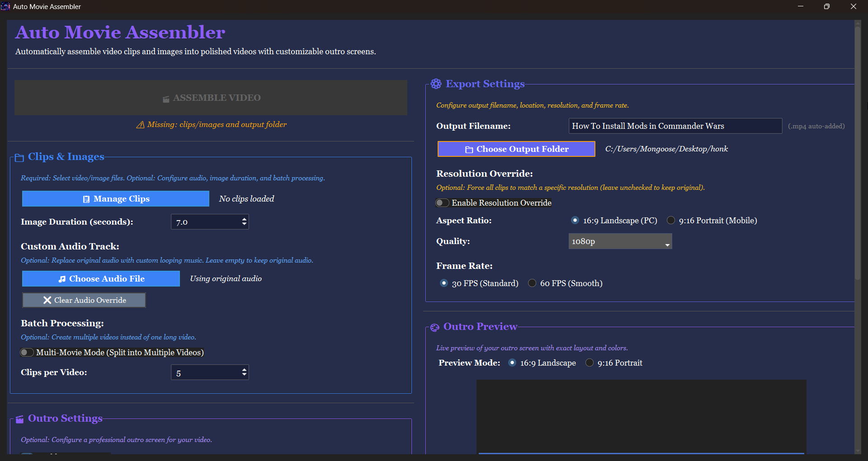Increase Image Duration with the up arrow
Viewport: 868px width, 461px height.
click(x=244, y=219)
